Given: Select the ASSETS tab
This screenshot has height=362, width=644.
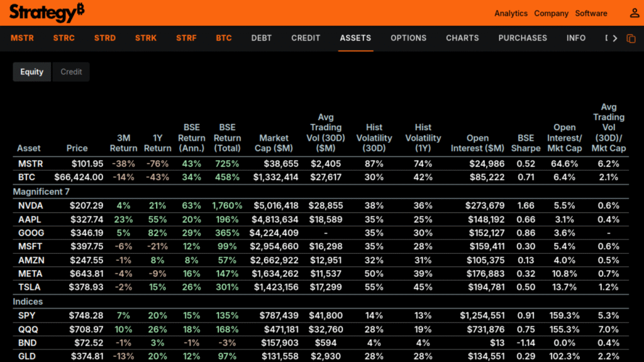Looking at the screenshot, I should (355, 38).
